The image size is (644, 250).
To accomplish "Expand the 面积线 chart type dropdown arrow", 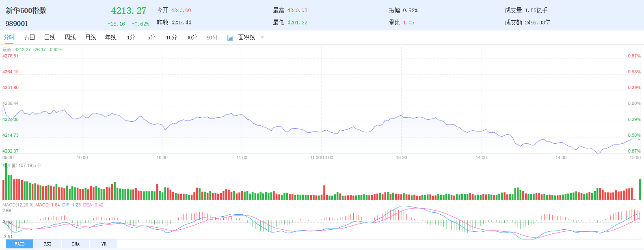I will click(262, 38).
